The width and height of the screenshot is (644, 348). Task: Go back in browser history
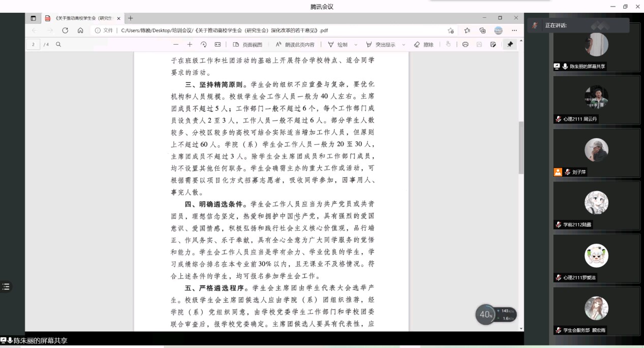[x=35, y=30]
